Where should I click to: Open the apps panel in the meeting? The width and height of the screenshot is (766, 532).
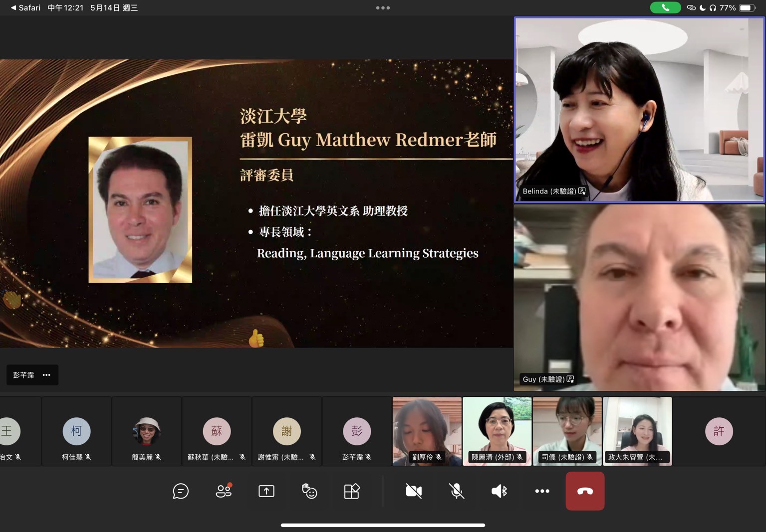coord(352,491)
